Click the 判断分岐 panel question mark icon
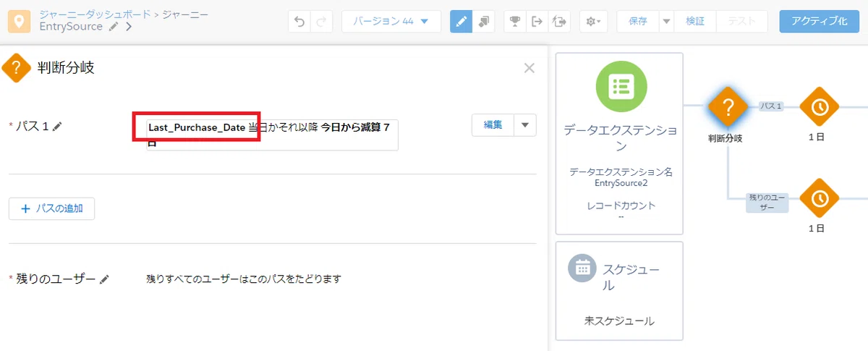 [16, 68]
